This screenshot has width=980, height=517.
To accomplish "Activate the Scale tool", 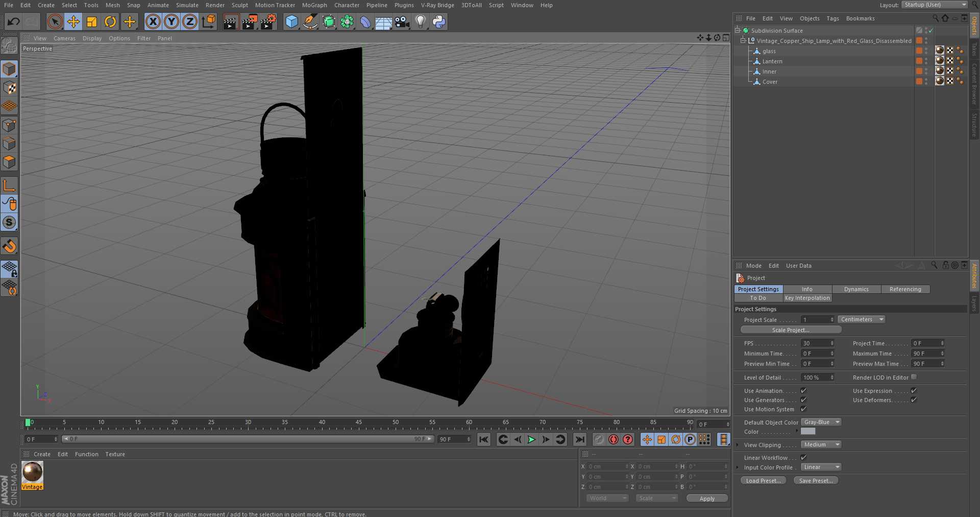I will [92, 21].
